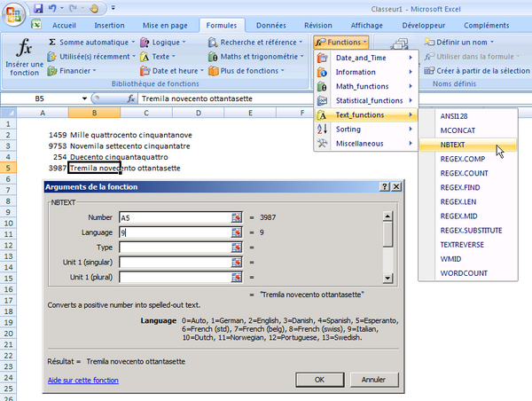
Task: Open the Date et heure functions dropdown
Action: tap(172, 71)
